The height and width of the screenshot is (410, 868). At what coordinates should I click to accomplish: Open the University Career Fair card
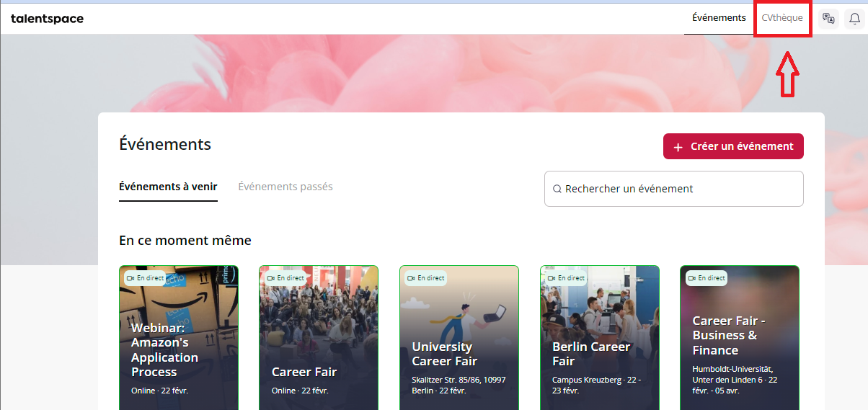[459, 337]
